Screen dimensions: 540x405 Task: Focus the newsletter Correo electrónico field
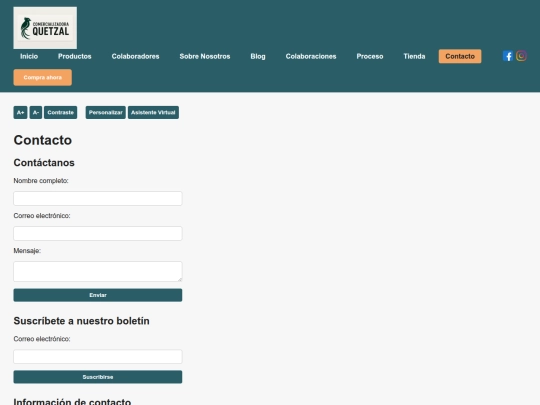pyautogui.click(x=98, y=357)
